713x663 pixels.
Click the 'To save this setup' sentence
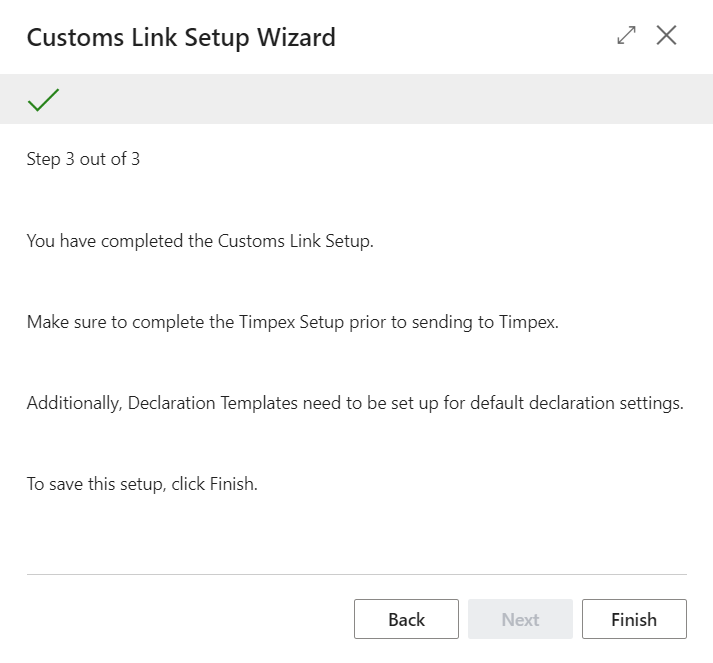142,485
